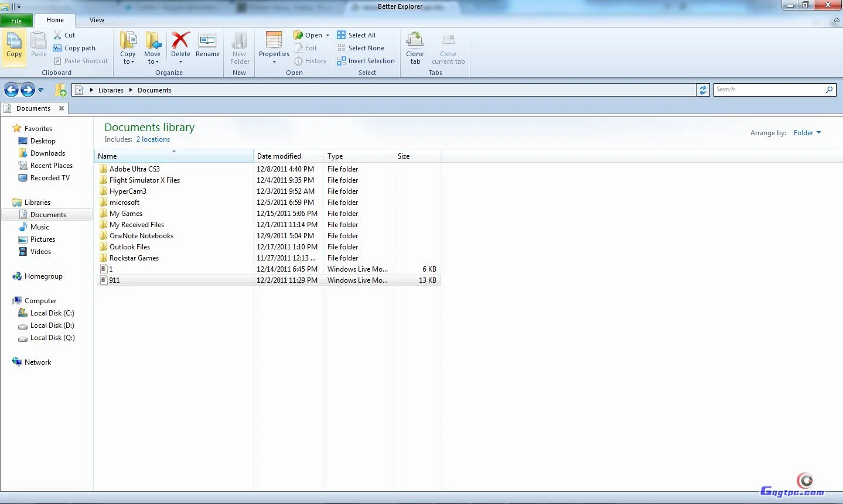
Task: Click the Copy path button
Action: (74, 48)
